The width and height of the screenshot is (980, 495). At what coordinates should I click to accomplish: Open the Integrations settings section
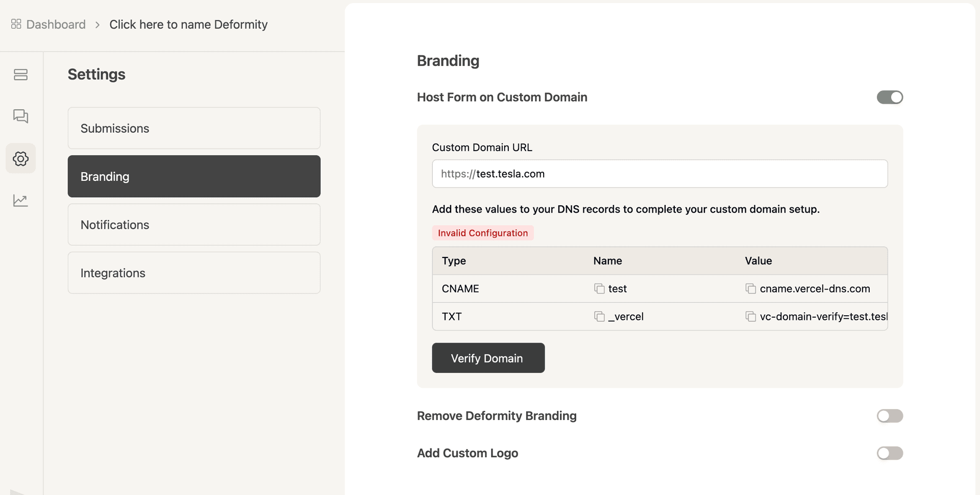[x=193, y=272]
